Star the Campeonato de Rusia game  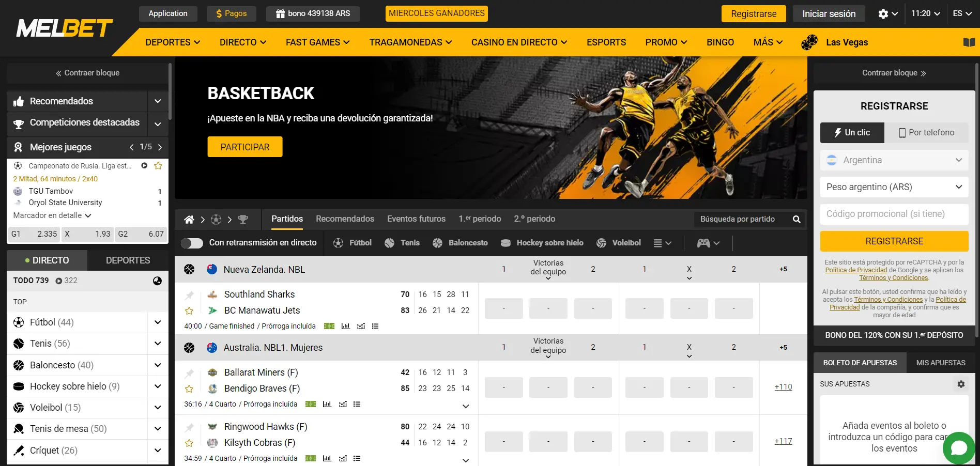coord(158,166)
